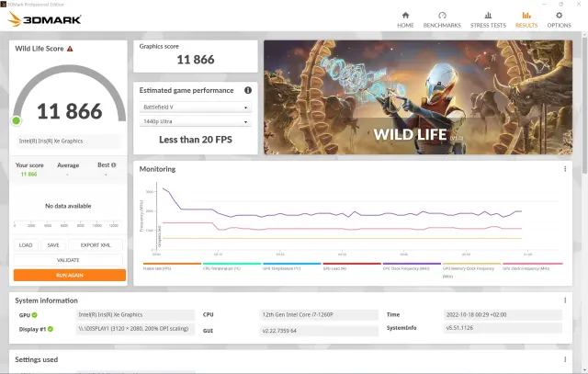Click the Save button
This screenshot has width=588, height=374.
53,245
